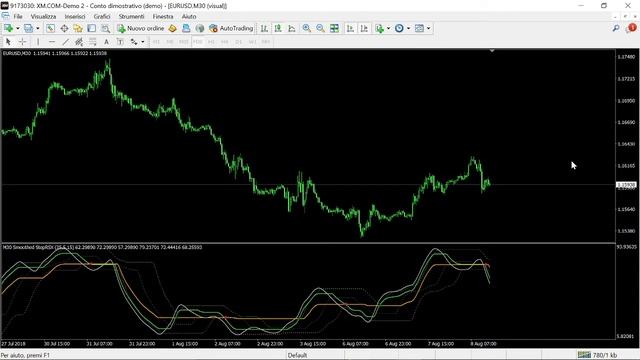Image resolution: width=640 pixels, height=360 pixels.
Task: Zoom out of the chart
Action: 320,28
